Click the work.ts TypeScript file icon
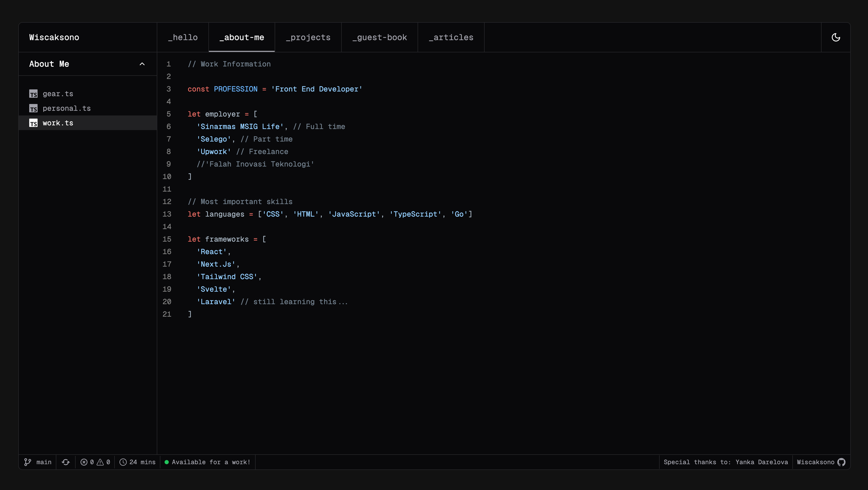The width and height of the screenshot is (868, 490). (x=33, y=123)
